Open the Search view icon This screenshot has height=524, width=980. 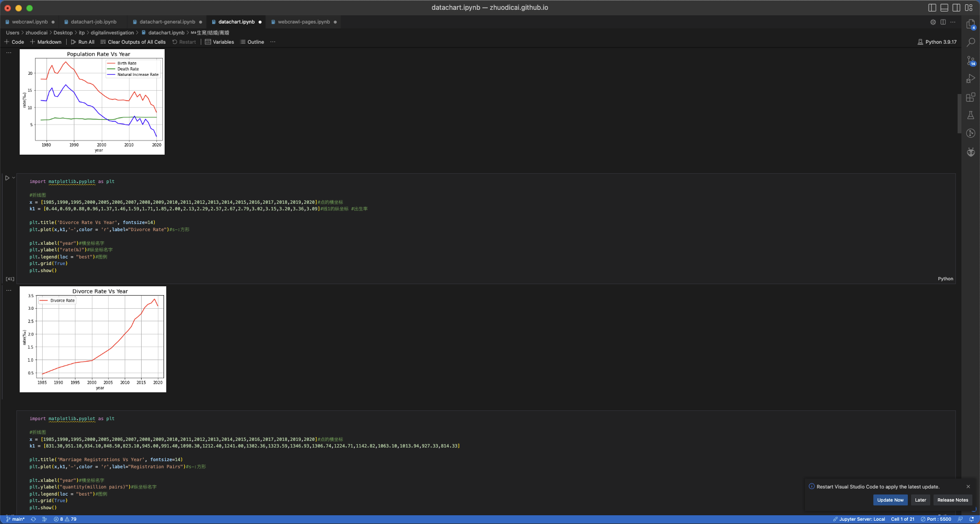click(971, 42)
